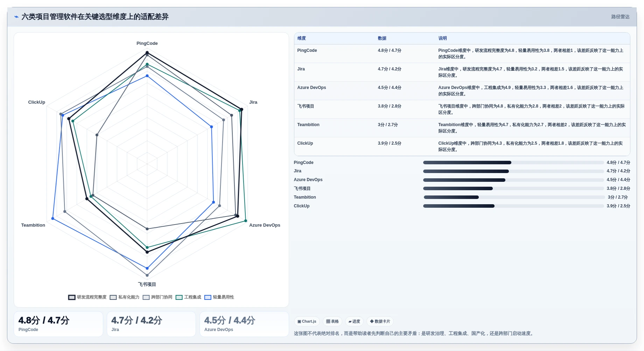Click the Teambition progress bar
Screen dimensions: 644x351
coord(514,197)
